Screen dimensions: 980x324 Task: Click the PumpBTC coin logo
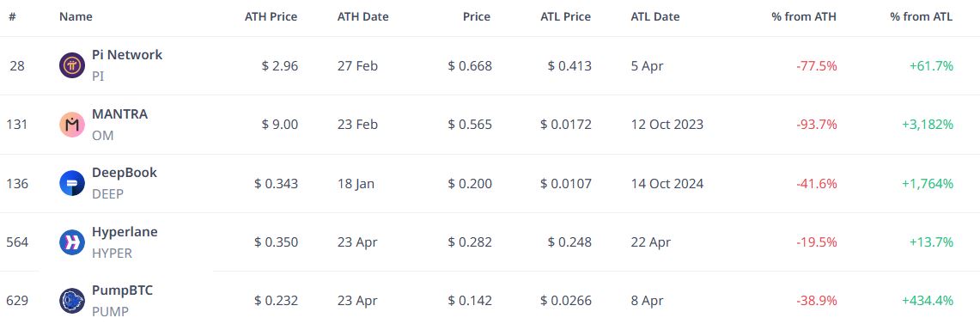click(72, 301)
